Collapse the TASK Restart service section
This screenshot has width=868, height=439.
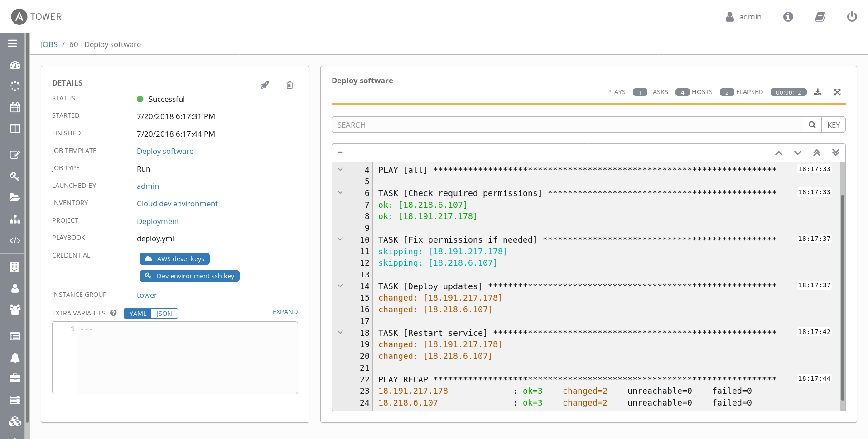pyautogui.click(x=340, y=332)
